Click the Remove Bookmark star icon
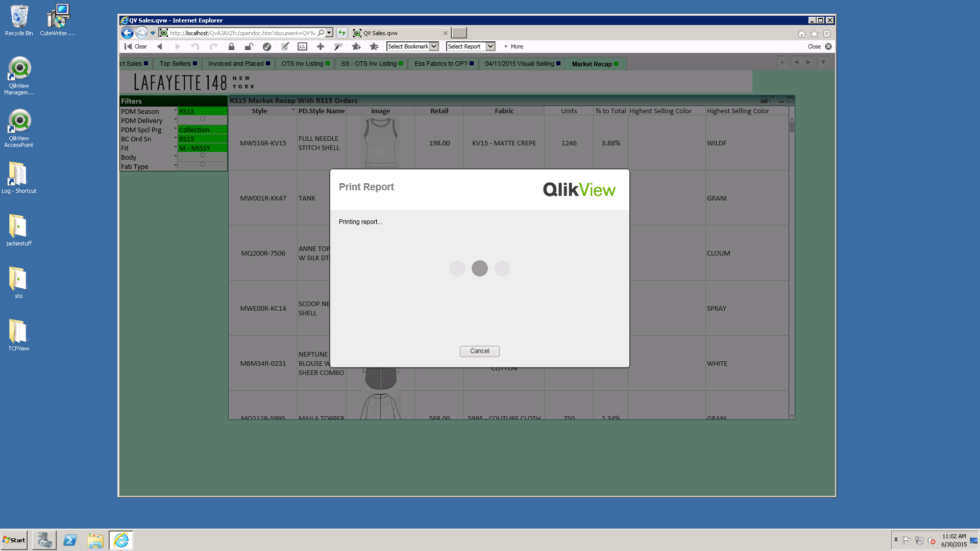Image resolution: width=980 pixels, height=551 pixels. 374,46
